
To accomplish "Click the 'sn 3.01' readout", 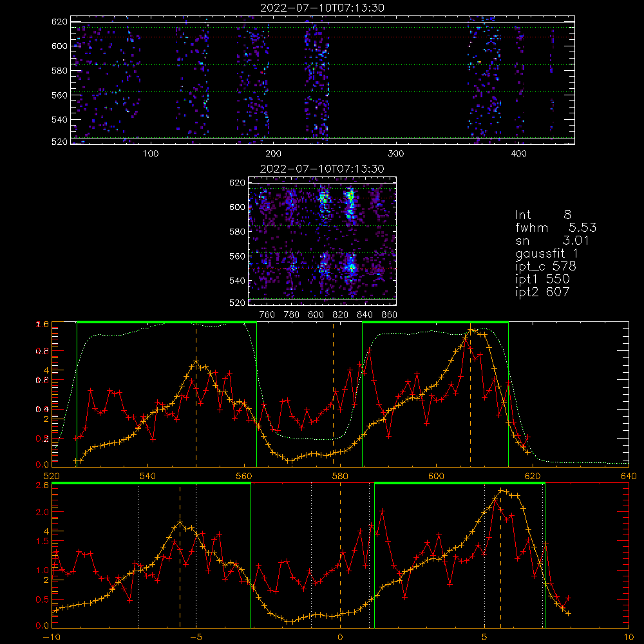I will [x=553, y=241].
